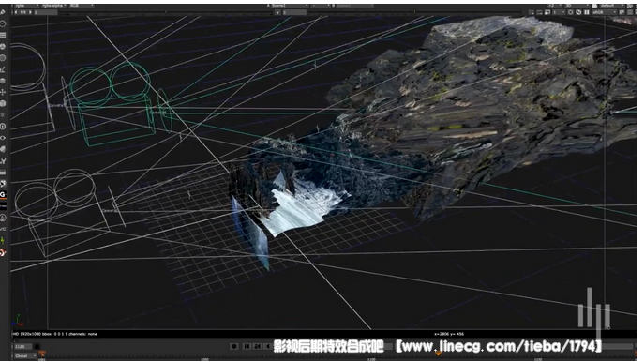Toggle the pause viewer updates button
Screen dimensions: 644x362
point(587,12)
